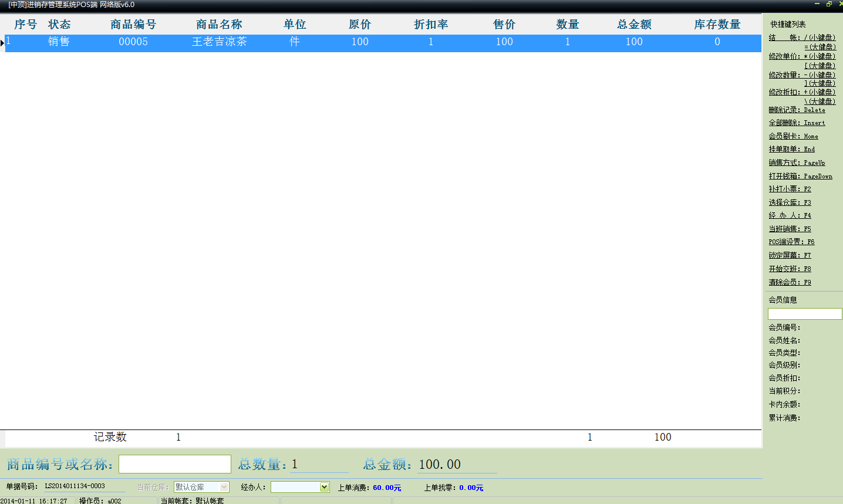Click 会员刷卡 Home shortcut link

tap(793, 136)
